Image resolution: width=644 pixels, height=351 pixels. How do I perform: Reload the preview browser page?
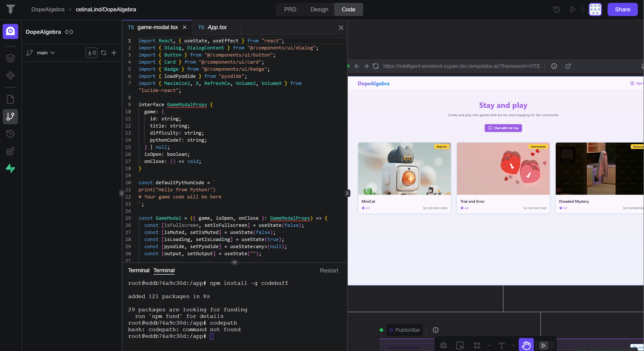pyautogui.click(x=375, y=66)
